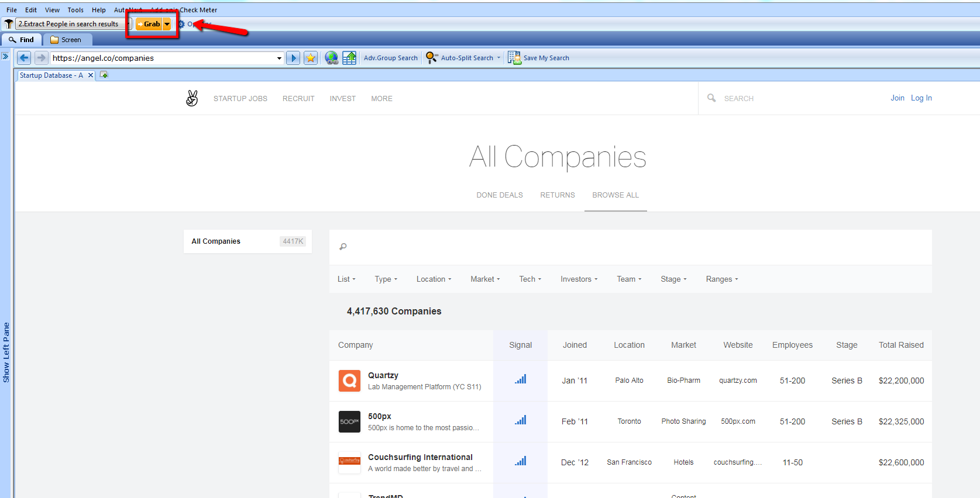Open the File menu
980x498 pixels.
[x=12, y=10]
